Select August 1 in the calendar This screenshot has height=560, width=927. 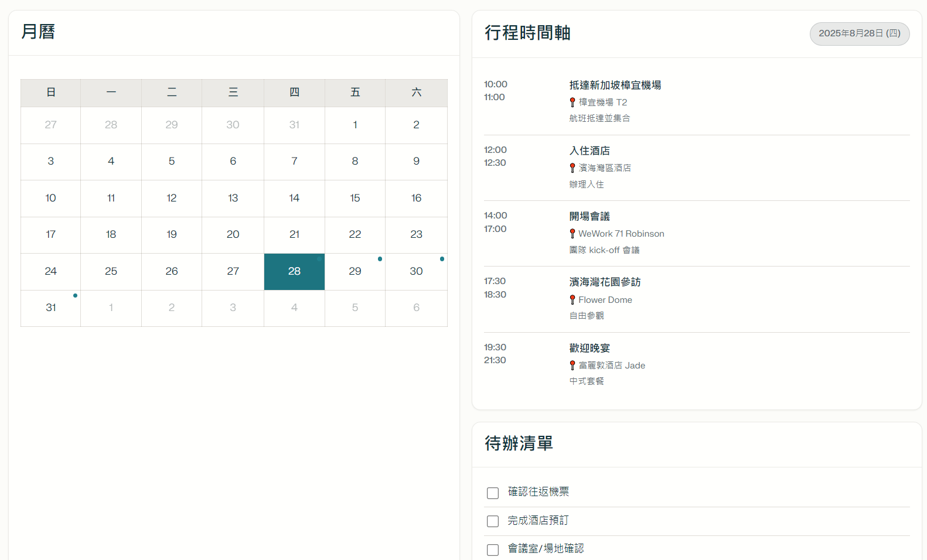coord(355,125)
